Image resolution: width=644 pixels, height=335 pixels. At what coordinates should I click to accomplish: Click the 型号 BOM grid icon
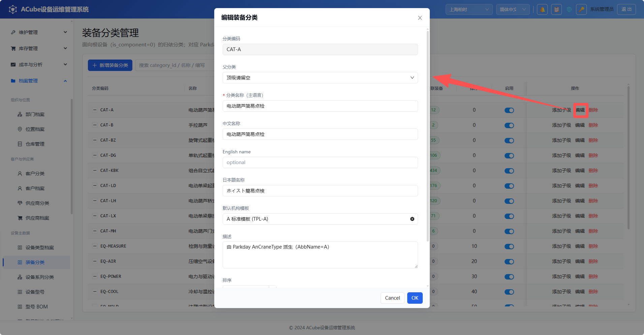(20, 307)
